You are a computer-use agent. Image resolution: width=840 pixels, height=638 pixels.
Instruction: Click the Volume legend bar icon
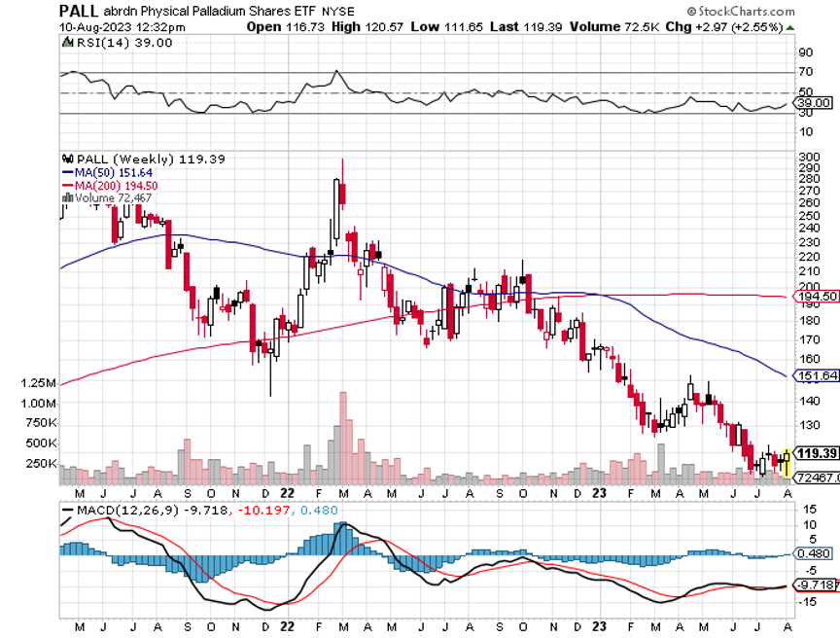click(67, 197)
